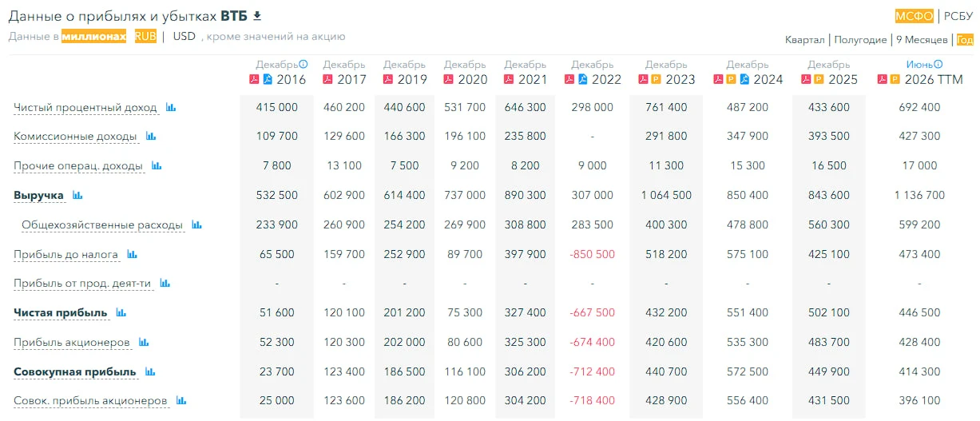Switch period view to Полугодие
Viewport: 980px width, 421px height.
point(861,40)
